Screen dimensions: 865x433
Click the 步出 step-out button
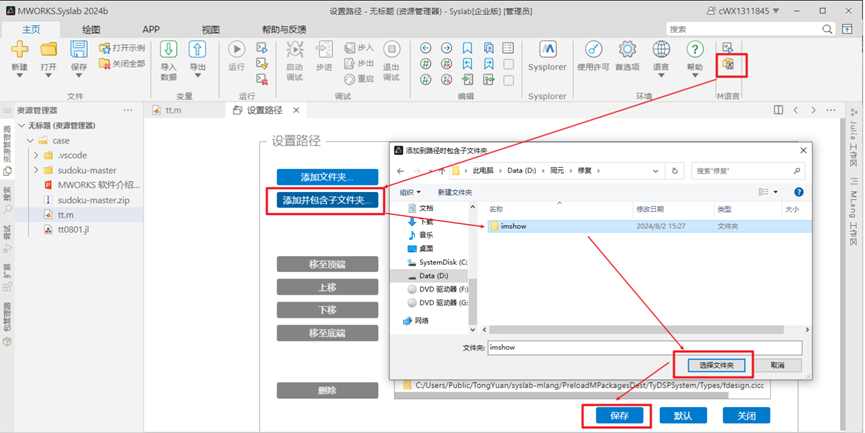click(x=359, y=63)
